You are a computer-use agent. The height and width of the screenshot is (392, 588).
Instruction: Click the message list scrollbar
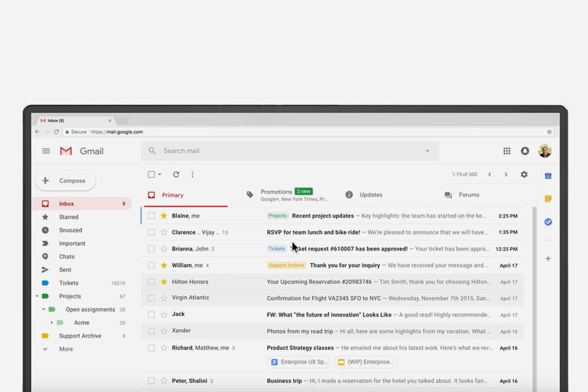click(534, 299)
